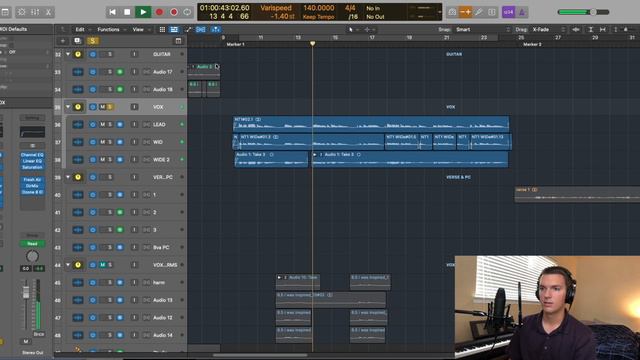This screenshot has width=640, height=360.
Task: Click Marker 1 in the ruler
Action: (x=236, y=44)
